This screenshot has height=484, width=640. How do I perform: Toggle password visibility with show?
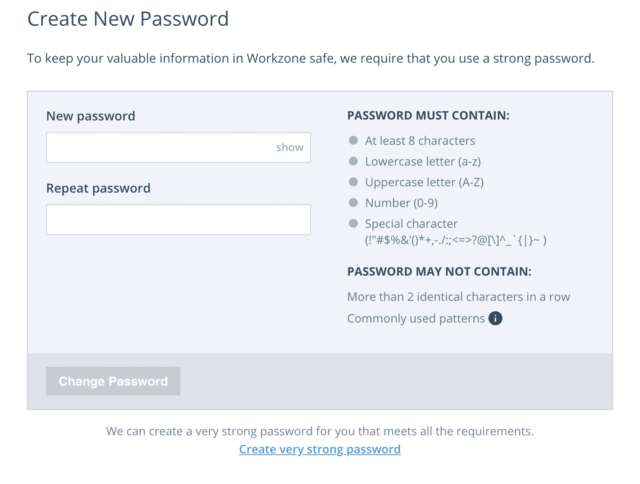click(290, 147)
